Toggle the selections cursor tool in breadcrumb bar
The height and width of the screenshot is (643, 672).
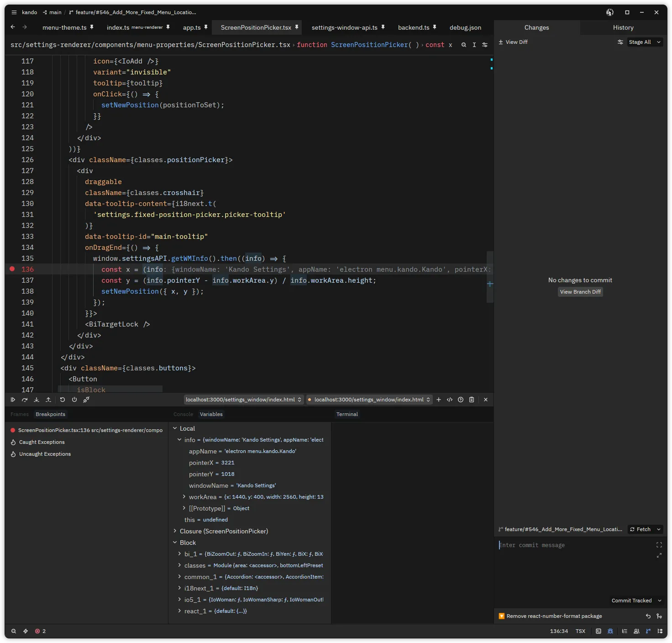(474, 45)
